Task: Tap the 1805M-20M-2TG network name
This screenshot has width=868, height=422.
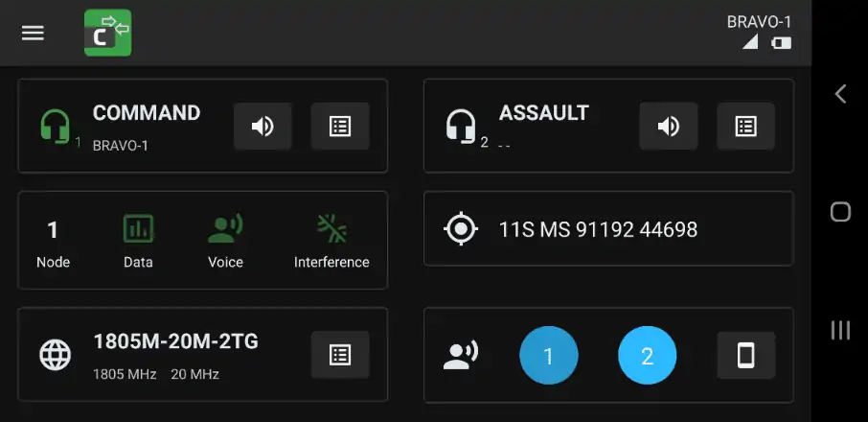Action: click(175, 341)
